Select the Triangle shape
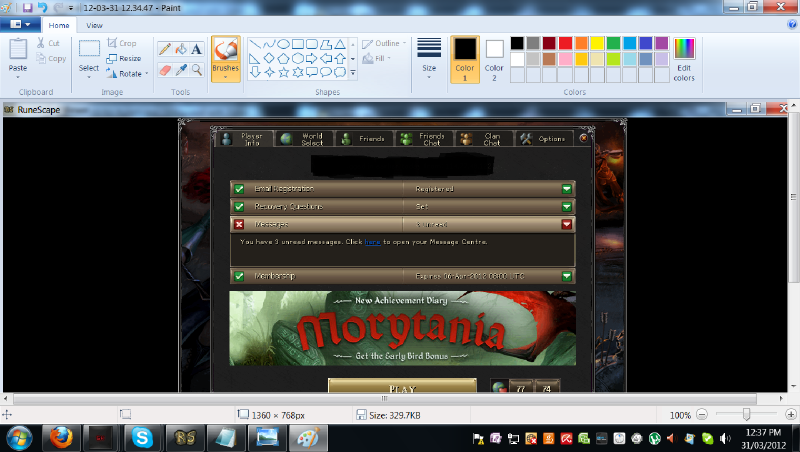Viewport: 800px width, 452px height. click(x=340, y=44)
